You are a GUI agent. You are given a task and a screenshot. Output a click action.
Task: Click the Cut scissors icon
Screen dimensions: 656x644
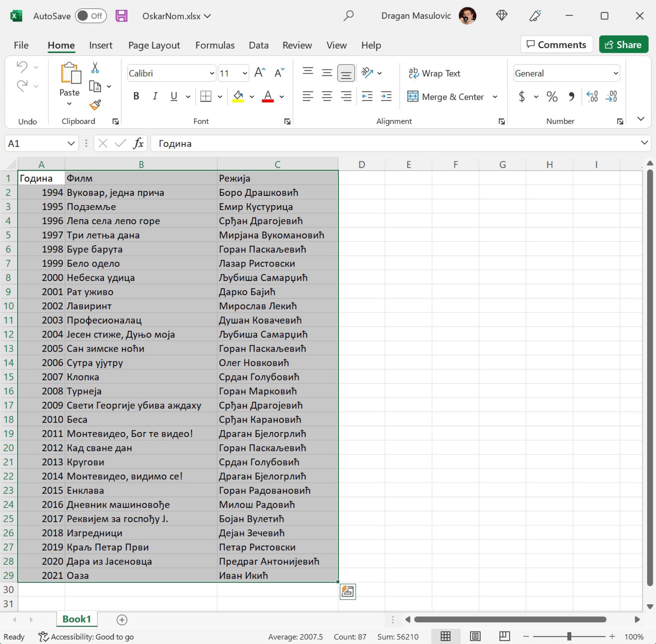tap(95, 67)
